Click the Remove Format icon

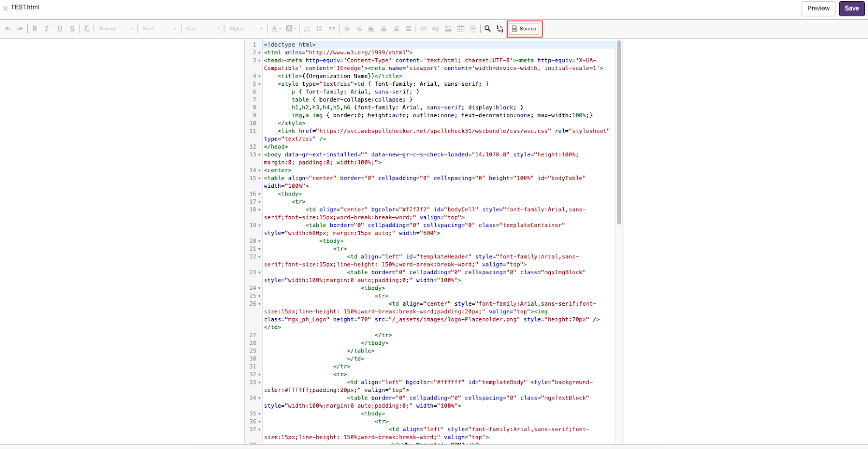86,29
